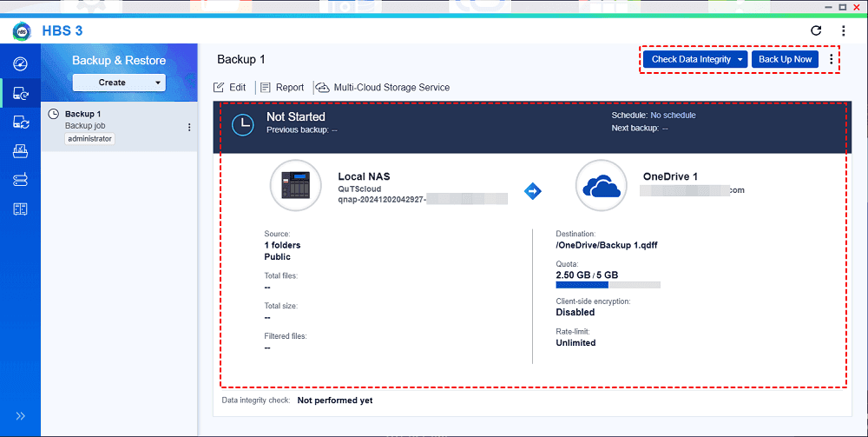Open the Jobs sidebar icon

[20, 151]
